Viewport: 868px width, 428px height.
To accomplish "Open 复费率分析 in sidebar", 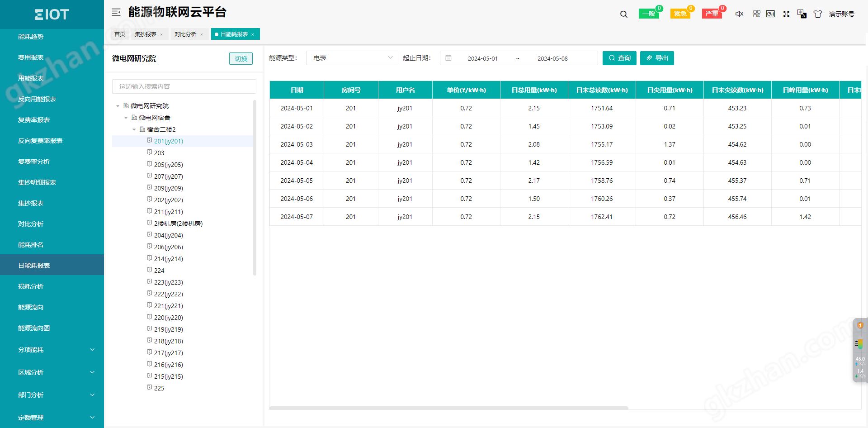I will [34, 162].
